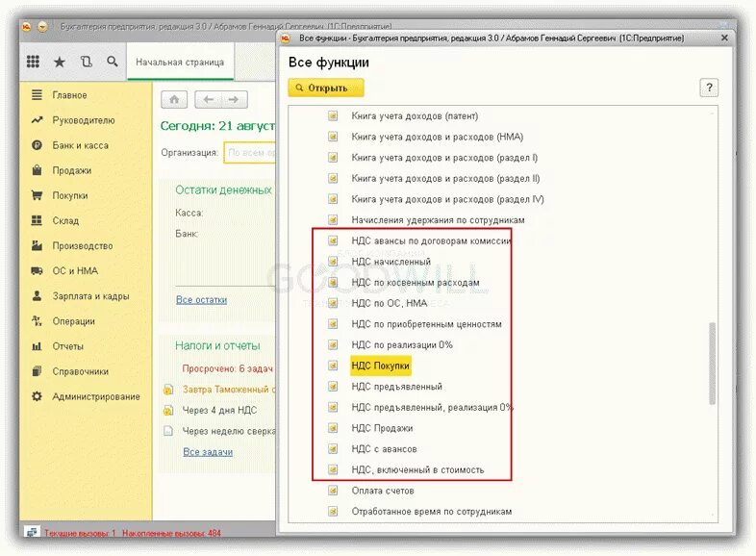
Task: Open Банк и касса section
Action: click(80, 145)
